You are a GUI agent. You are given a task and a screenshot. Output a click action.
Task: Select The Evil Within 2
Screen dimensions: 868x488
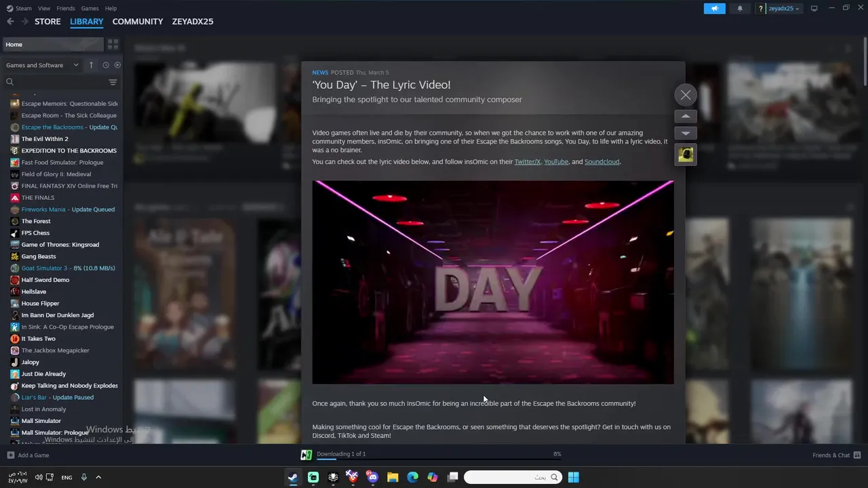tap(45, 139)
